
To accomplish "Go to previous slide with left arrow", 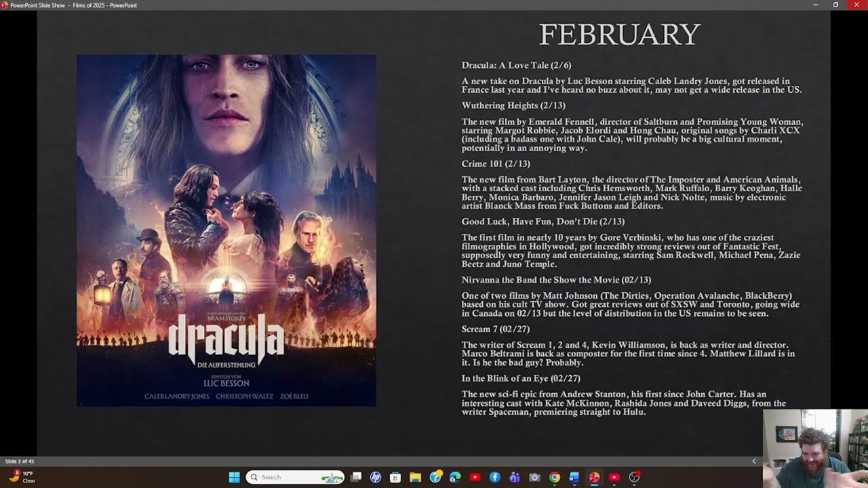I will coord(754,461).
